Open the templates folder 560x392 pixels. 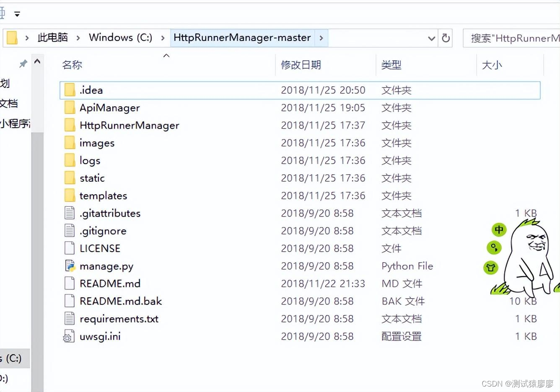103,195
